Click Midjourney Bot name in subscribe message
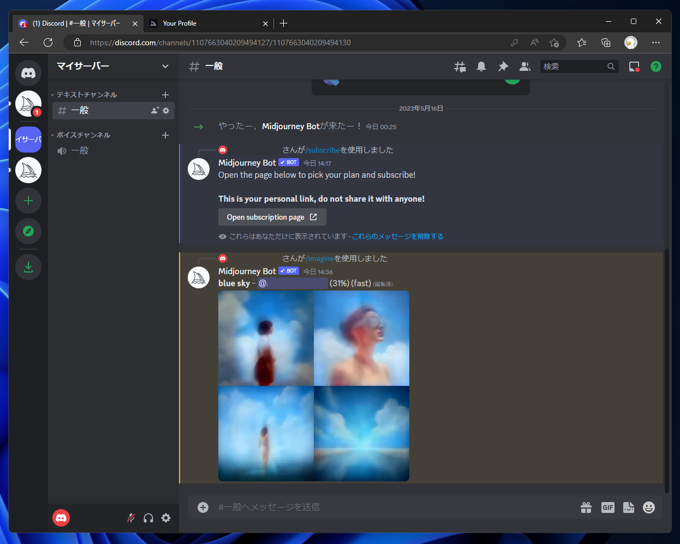The width and height of the screenshot is (680, 544). (247, 163)
